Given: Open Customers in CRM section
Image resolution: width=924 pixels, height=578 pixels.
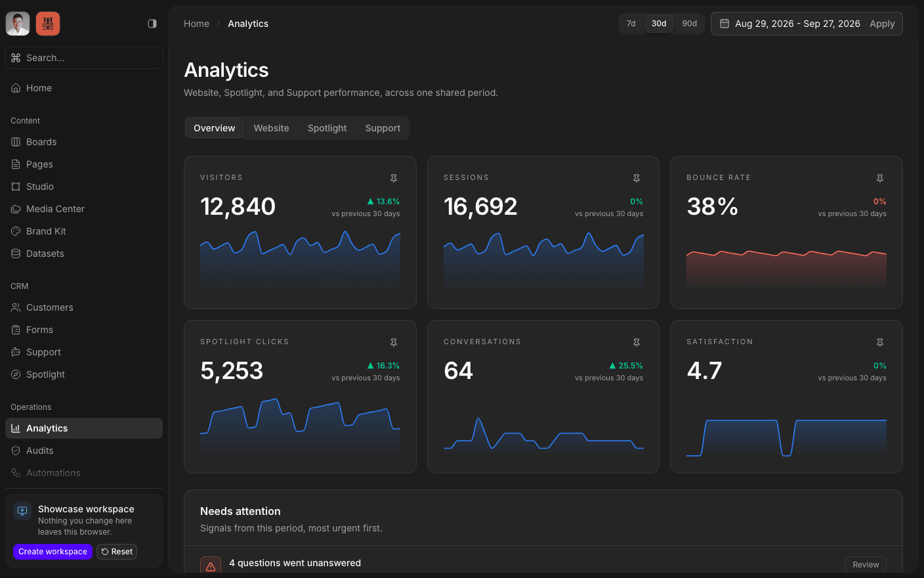Looking at the screenshot, I should click(84, 307).
